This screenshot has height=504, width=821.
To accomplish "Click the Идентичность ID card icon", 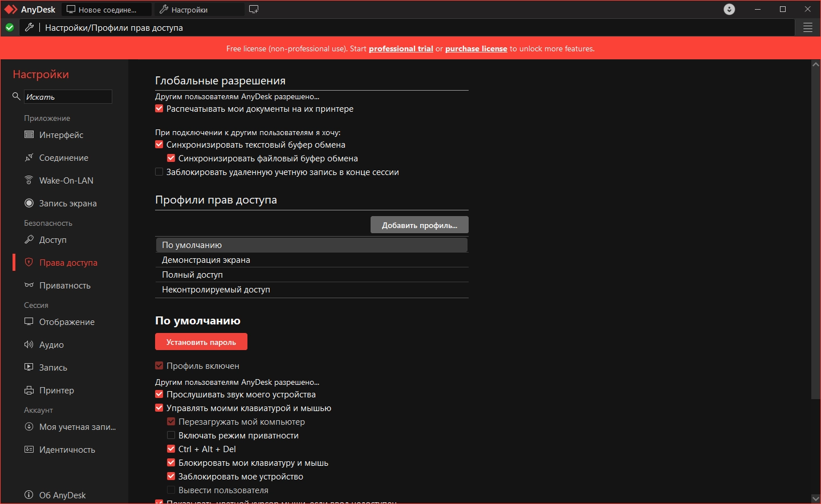I will (x=29, y=449).
